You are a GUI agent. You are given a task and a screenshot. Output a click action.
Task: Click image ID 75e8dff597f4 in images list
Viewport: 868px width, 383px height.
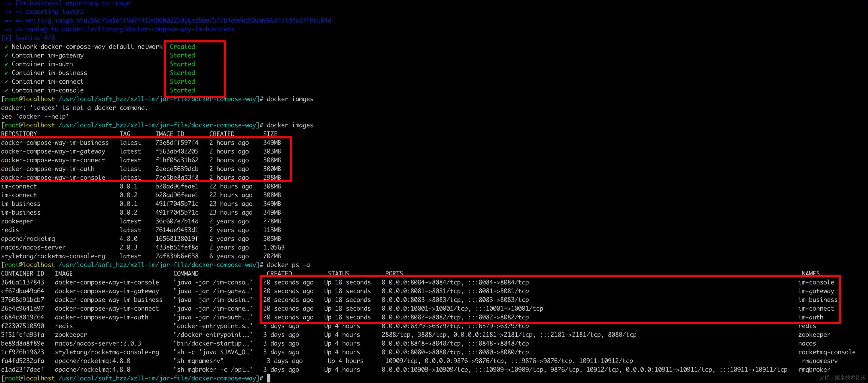click(x=177, y=143)
